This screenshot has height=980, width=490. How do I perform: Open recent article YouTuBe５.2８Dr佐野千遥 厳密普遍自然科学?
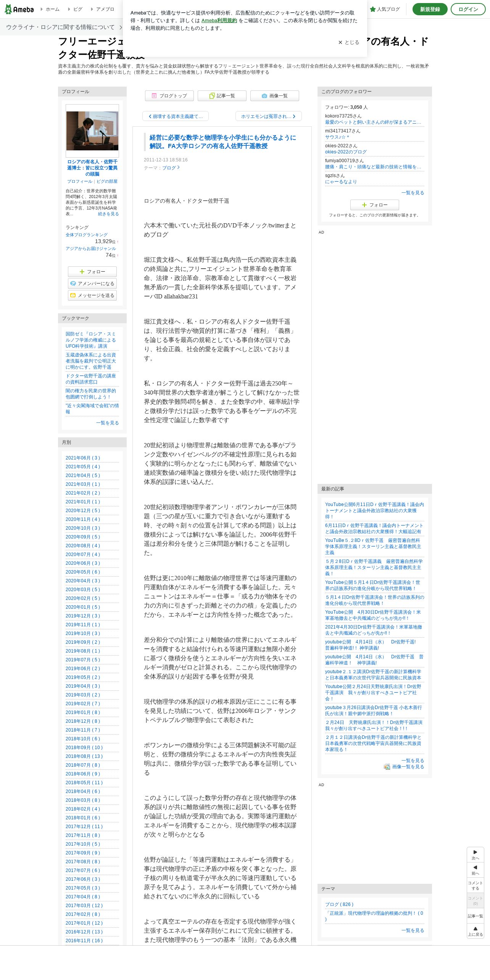click(373, 546)
